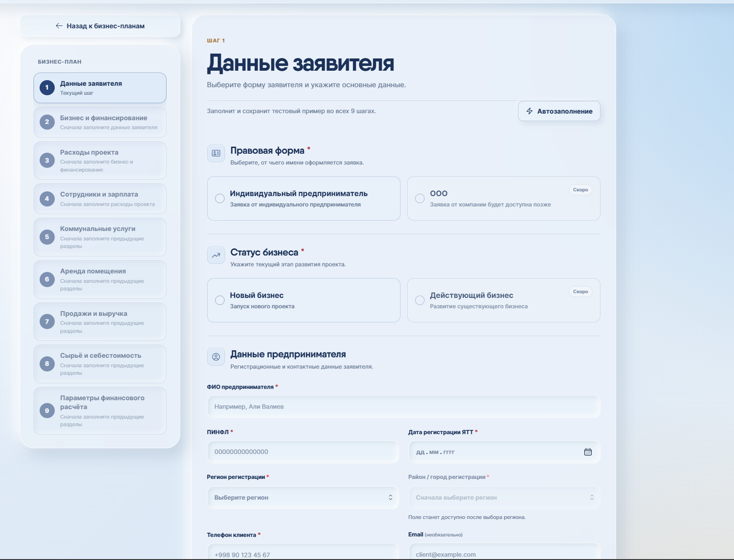The width and height of the screenshot is (734, 560).
Task: Go to Аренда помещения step
Action: [100, 280]
